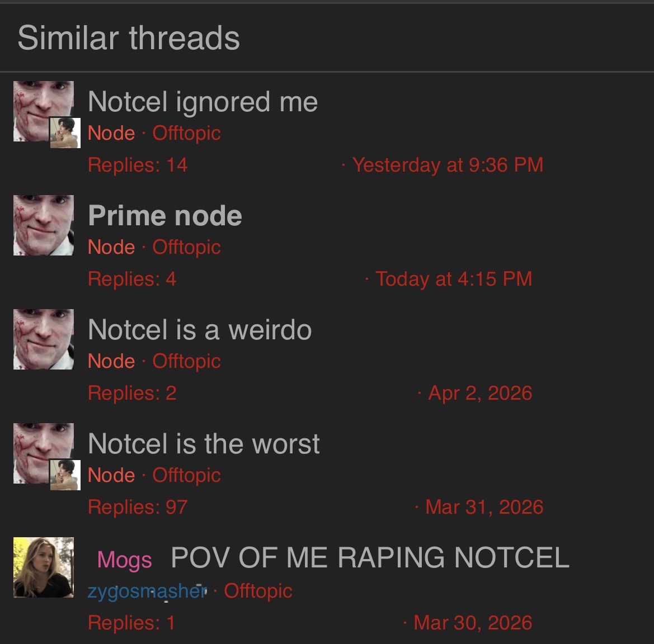Screen dimensions: 654x644
Task: Click the "Yesterday at 9:36 PM" timestamp
Action: click(x=448, y=165)
